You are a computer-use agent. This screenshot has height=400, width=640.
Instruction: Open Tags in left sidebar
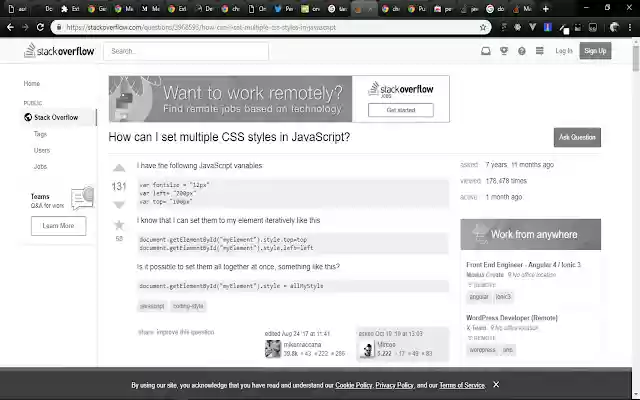click(x=40, y=134)
